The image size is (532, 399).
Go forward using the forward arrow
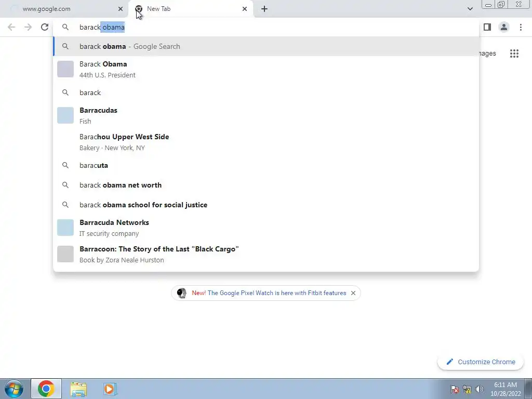click(x=28, y=27)
